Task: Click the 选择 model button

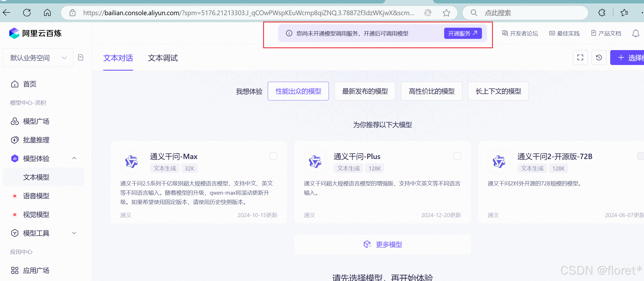Action: pyautogui.click(x=627, y=58)
